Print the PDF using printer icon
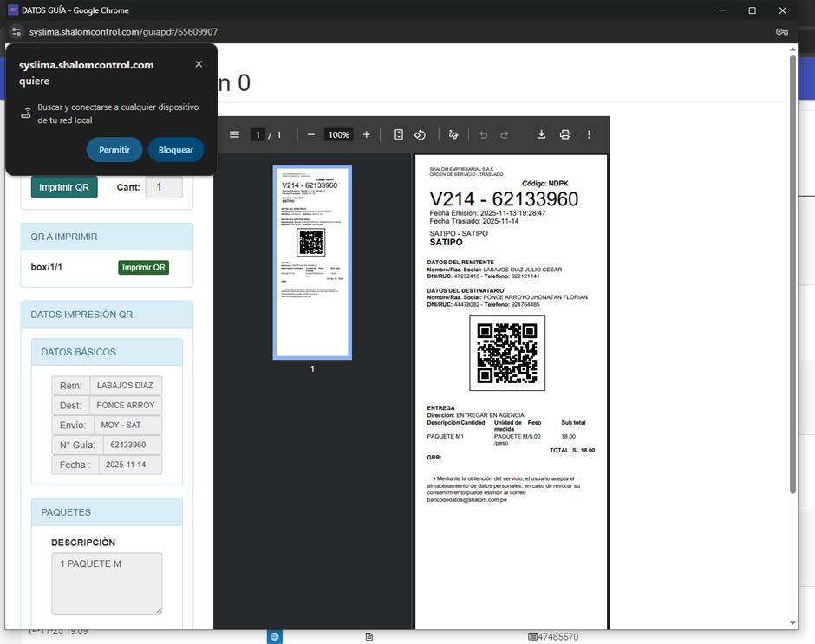Screen dimensions: 815x644 [565, 134]
